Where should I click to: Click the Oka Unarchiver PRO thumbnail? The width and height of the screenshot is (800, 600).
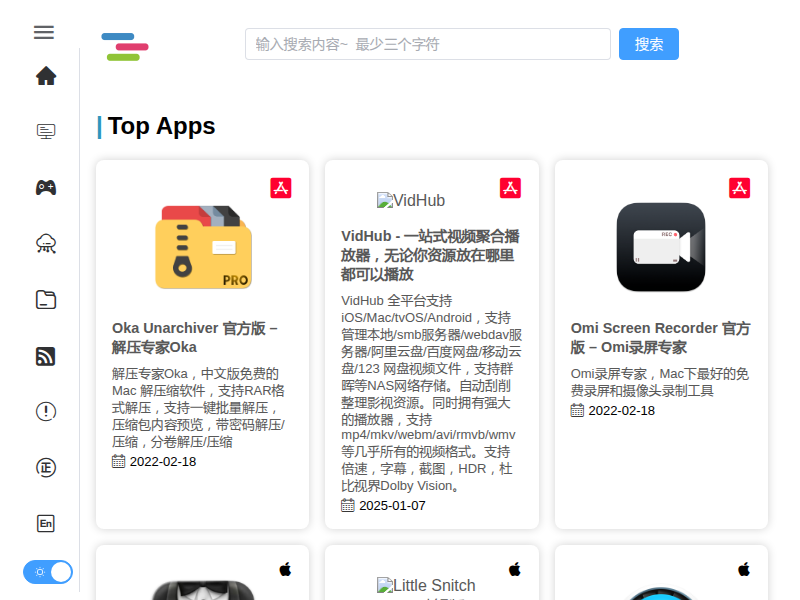click(203, 246)
